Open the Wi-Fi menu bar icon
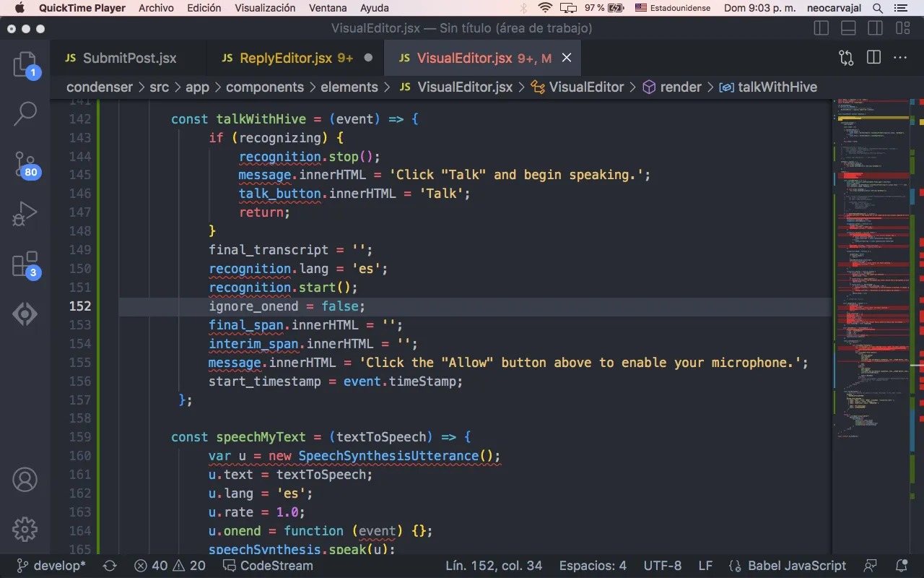The height and width of the screenshot is (578, 924). click(x=545, y=8)
